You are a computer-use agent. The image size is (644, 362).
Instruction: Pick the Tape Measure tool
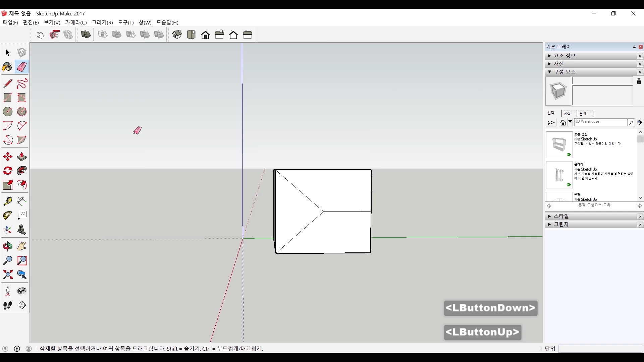click(7, 201)
